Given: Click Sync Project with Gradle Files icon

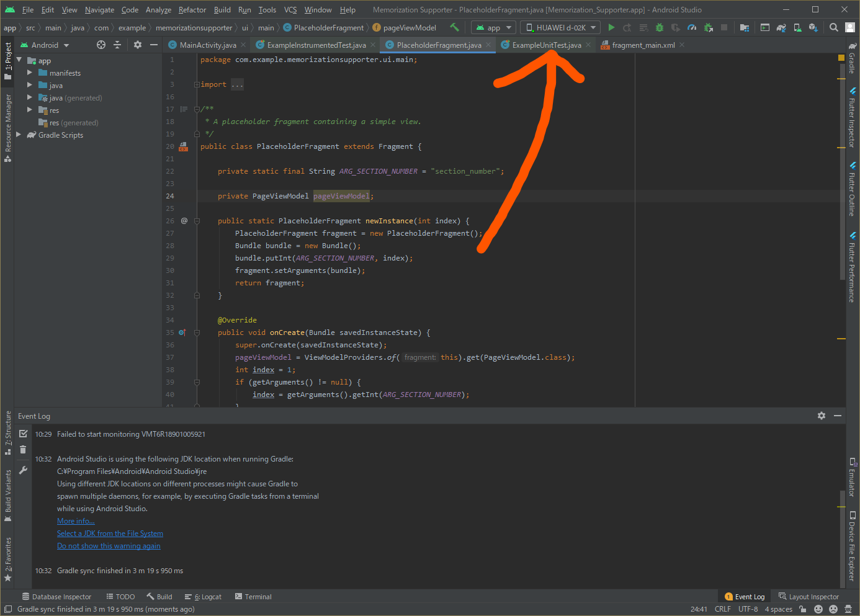Looking at the screenshot, I should pyautogui.click(x=781, y=27).
